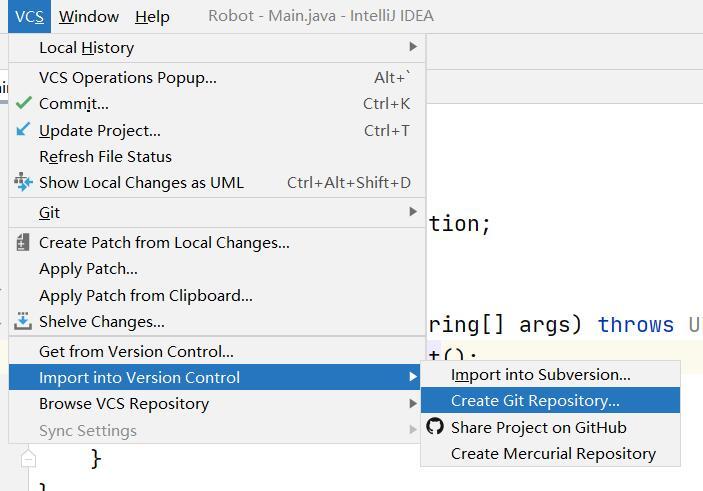This screenshot has height=491, width=703.
Task: Select Local History menu entry
Action: coord(217,48)
